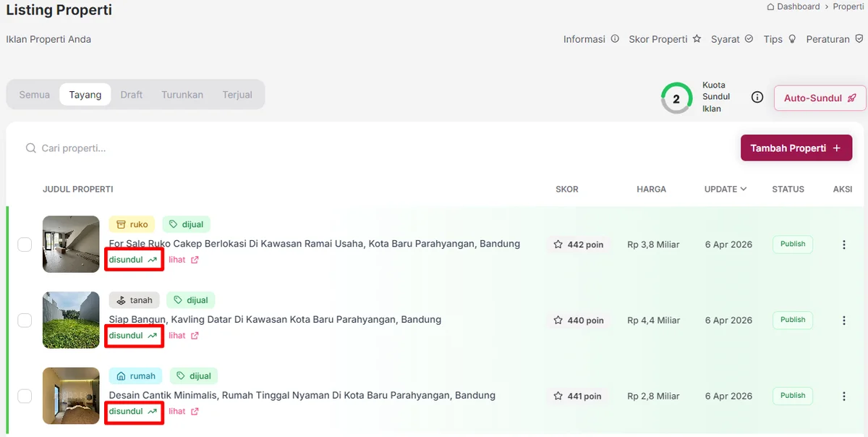Sort by the UPDATE column chevron
The width and height of the screenshot is (868, 437).
743,190
